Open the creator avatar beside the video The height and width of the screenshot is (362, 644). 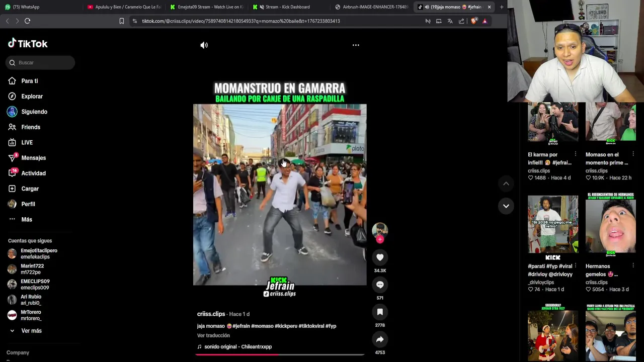coord(380,230)
